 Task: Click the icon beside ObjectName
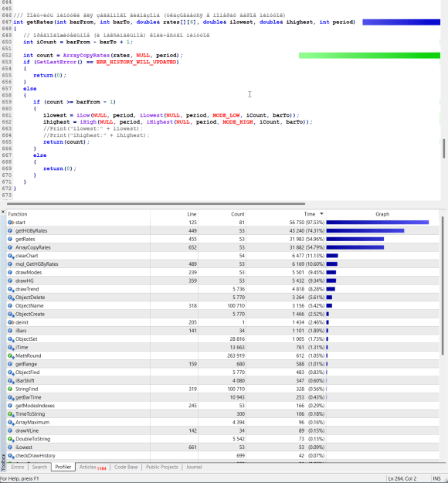[10, 305]
